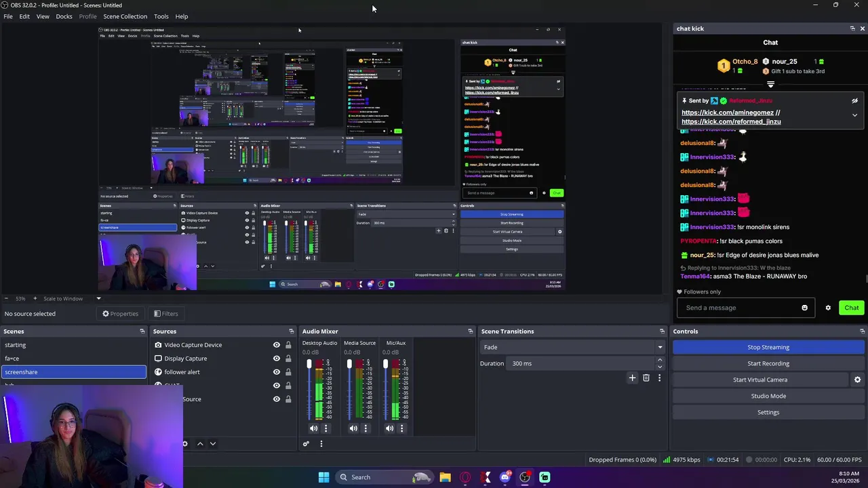This screenshot has height=488, width=868.
Task: Toggle lock on Display Capture source
Action: (x=288, y=359)
